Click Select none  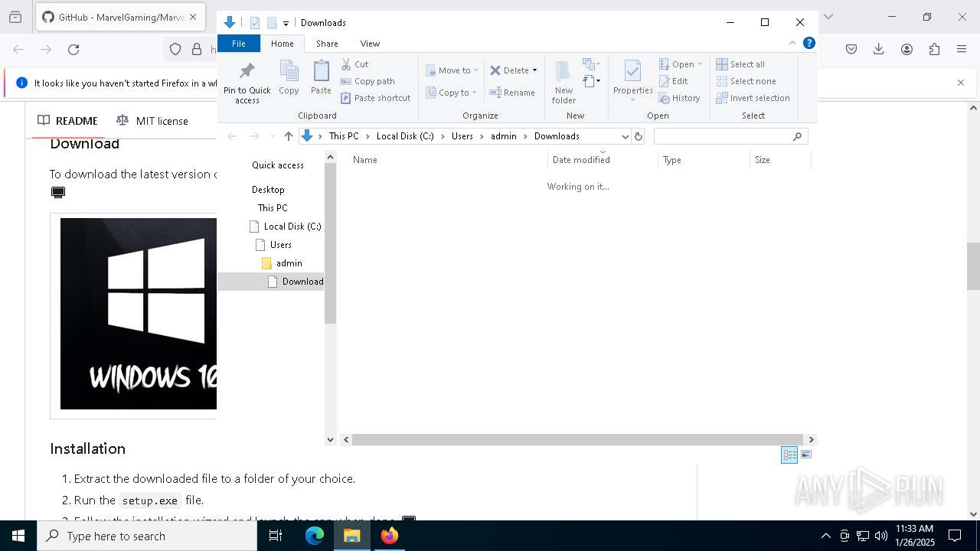[746, 81]
